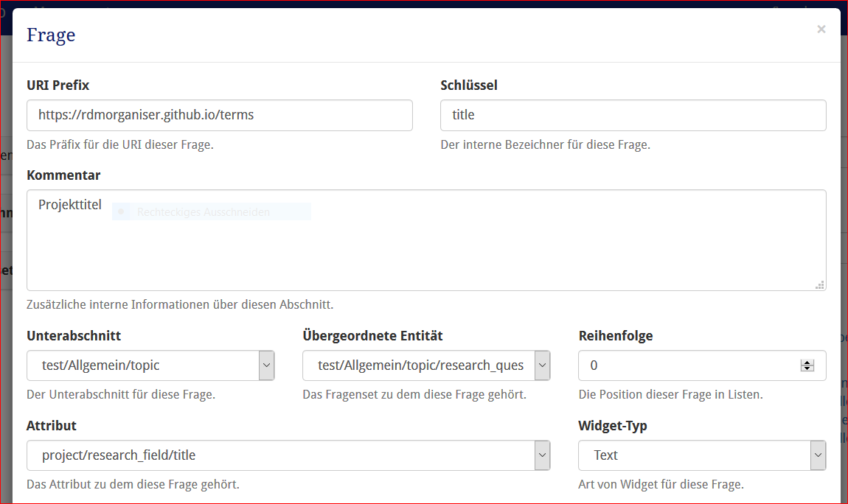Open the Unterabschnitt dropdown
Image resolution: width=848 pixels, height=504 pixels.
pyautogui.click(x=150, y=365)
